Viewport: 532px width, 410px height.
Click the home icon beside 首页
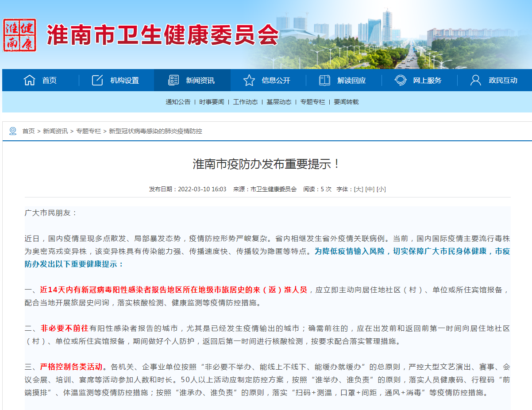pyautogui.click(x=30, y=80)
